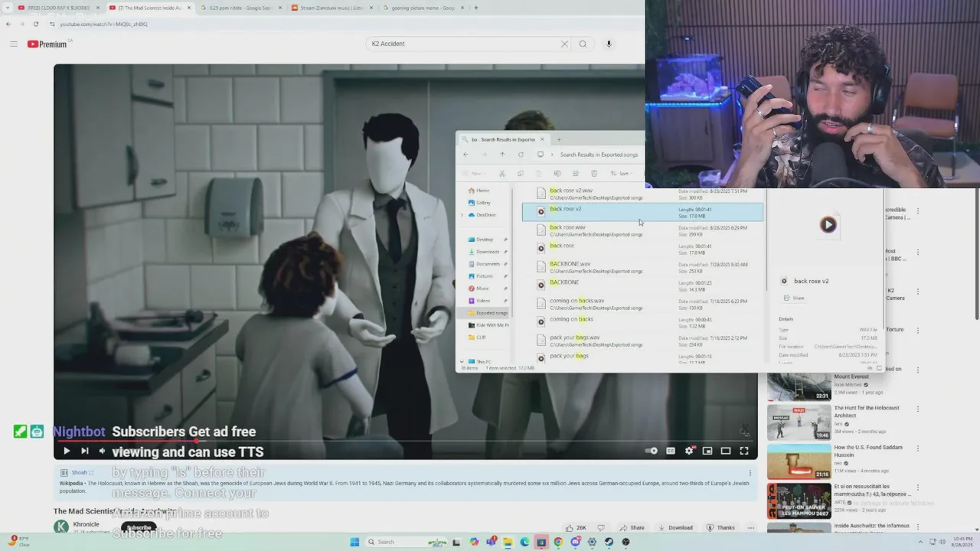Go to the YouTube Premium home logo
Image resolution: width=980 pixels, height=551 pixels.
click(x=49, y=44)
